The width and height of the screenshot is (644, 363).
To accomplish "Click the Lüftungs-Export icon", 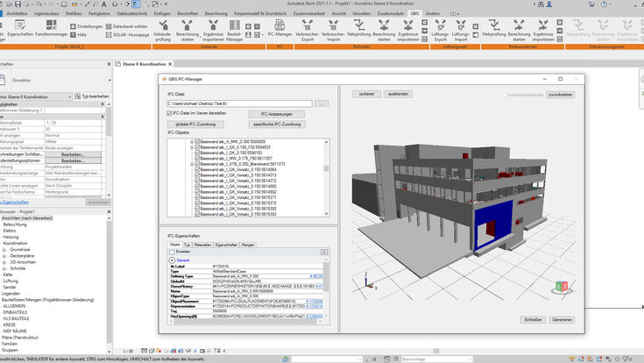I will (440, 31).
